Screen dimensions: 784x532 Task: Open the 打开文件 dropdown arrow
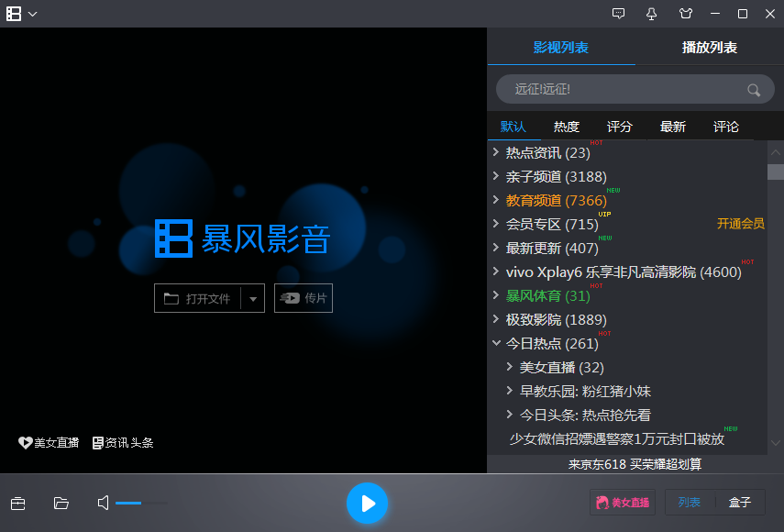tap(255, 297)
